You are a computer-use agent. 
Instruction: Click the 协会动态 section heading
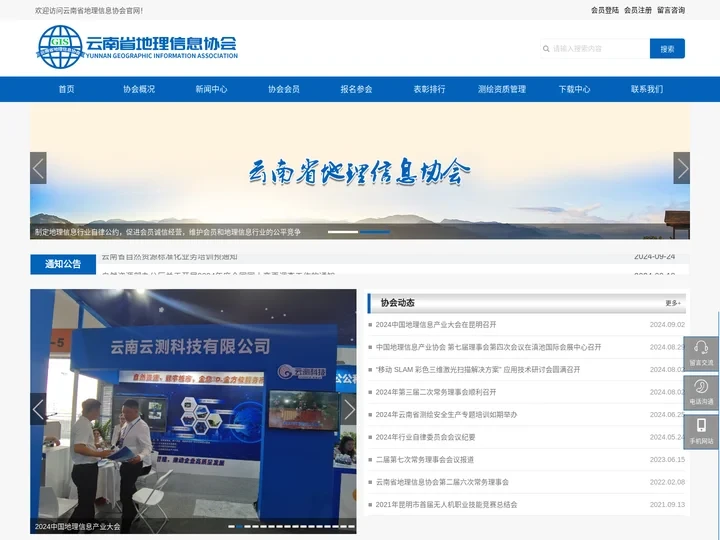[x=398, y=303]
